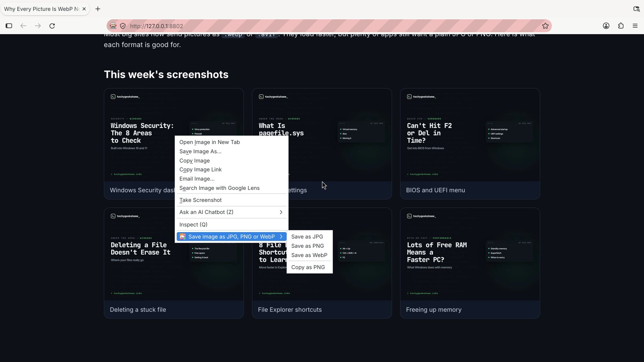Open the Lots of Free RAM thumbnail
The width and height of the screenshot is (644, 362).
coord(470,254)
